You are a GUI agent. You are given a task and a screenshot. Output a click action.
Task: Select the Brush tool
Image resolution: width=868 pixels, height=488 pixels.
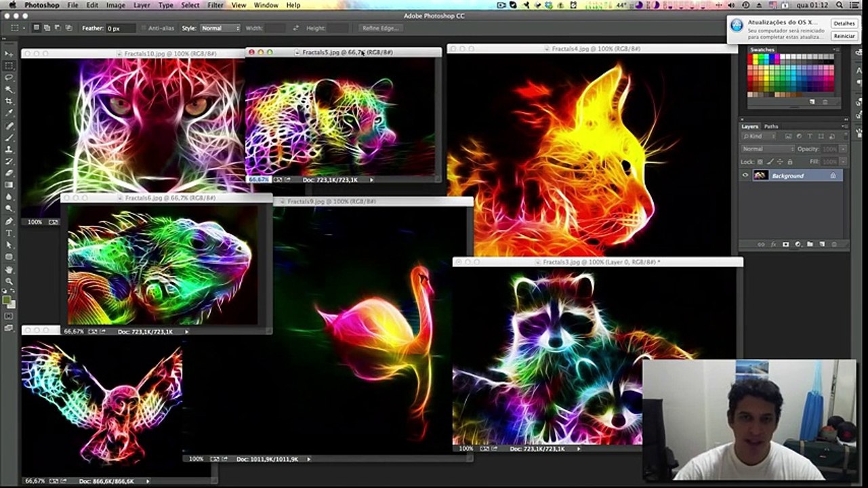tap(9, 138)
